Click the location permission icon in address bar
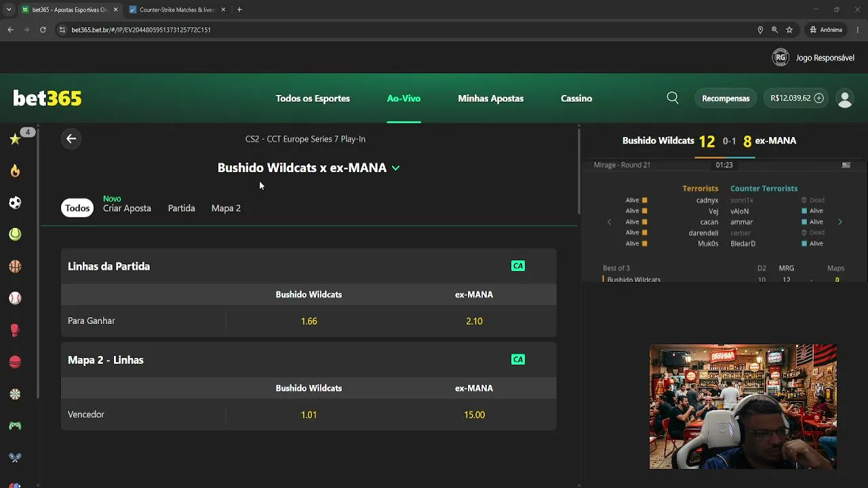Viewport: 868px width, 488px height. click(x=760, y=30)
